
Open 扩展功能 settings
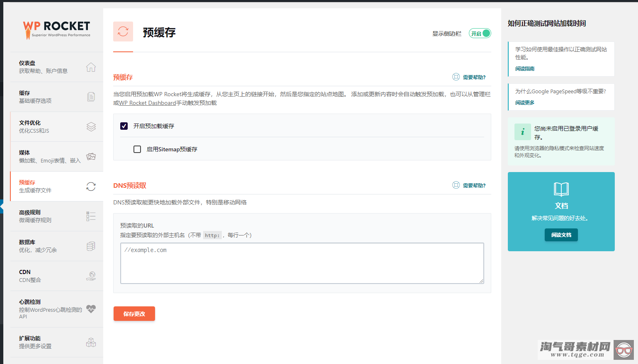[x=57, y=342]
